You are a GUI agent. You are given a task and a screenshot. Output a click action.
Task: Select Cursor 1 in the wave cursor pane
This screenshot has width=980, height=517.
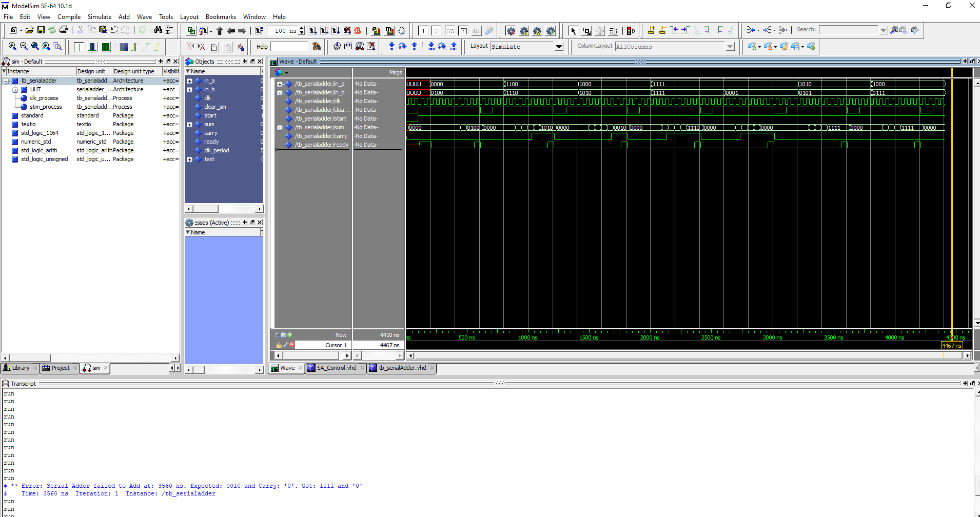tap(336, 345)
